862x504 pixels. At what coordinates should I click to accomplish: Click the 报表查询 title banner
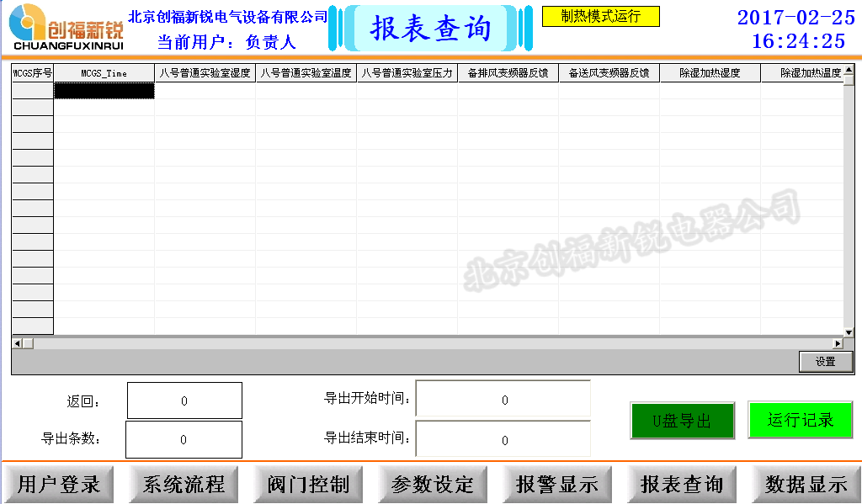(430, 28)
